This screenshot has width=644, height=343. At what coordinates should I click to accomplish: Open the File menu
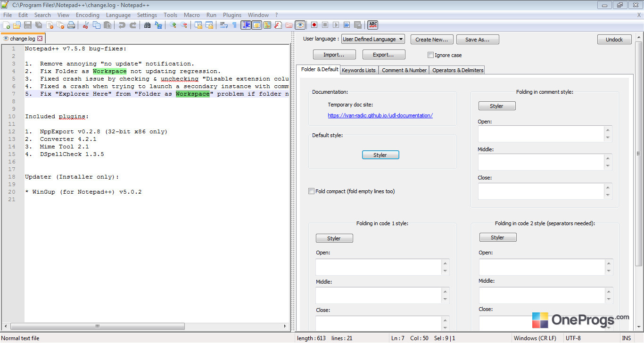8,15
